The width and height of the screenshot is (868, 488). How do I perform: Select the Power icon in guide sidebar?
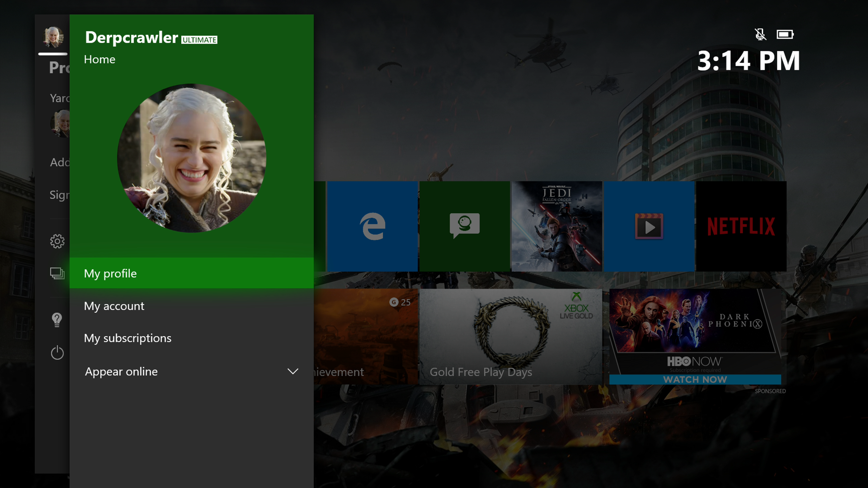[x=57, y=353]
